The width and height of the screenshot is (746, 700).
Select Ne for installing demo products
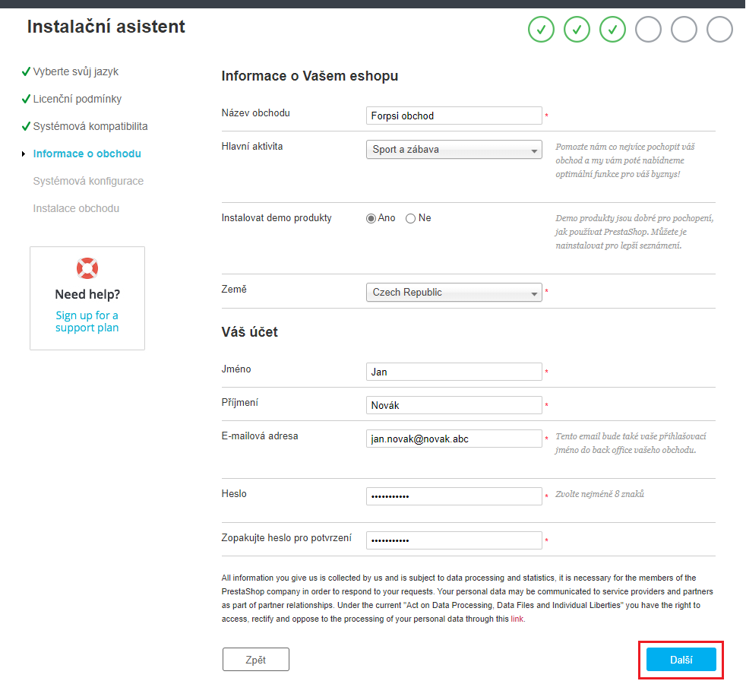point(410,218)
